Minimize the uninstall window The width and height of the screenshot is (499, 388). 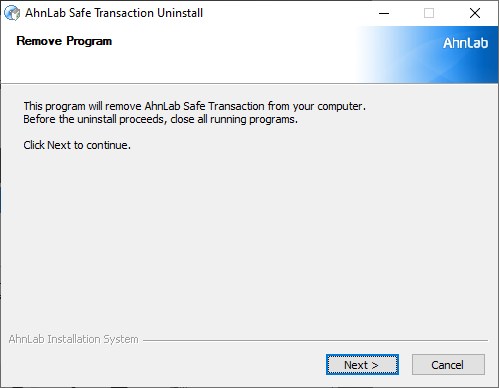point(384,13)
